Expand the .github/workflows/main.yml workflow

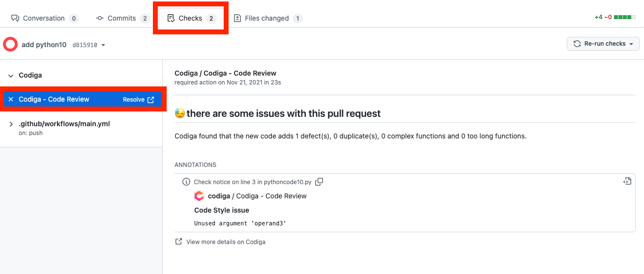pos(11,124)
